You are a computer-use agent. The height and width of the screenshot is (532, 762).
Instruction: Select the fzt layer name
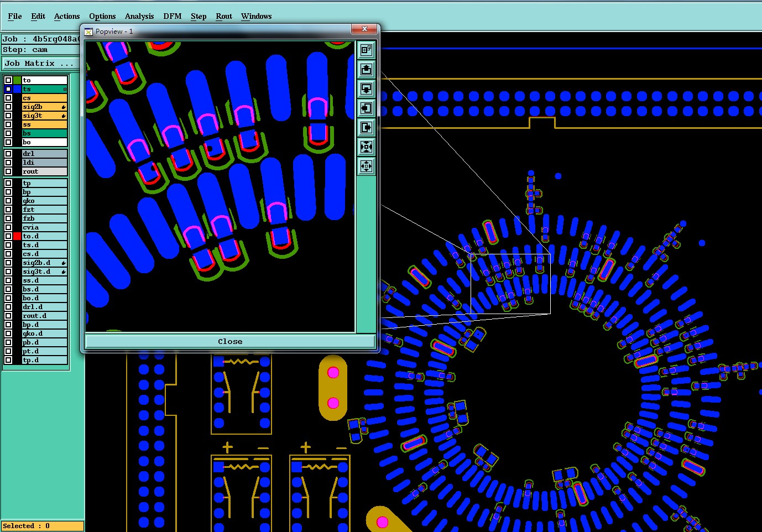point(44,210)
